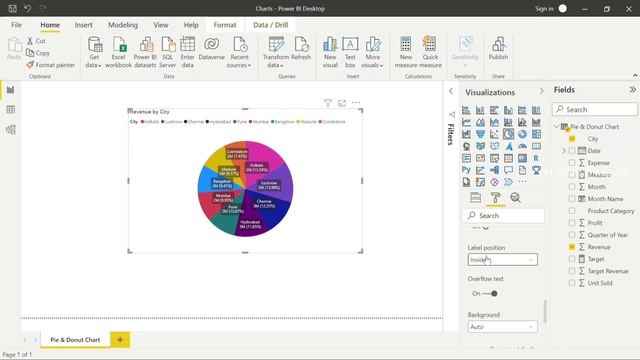Open the Recent sources dropdown
The height and width of the screenshot is (360, 640).
tap(239, 52)
